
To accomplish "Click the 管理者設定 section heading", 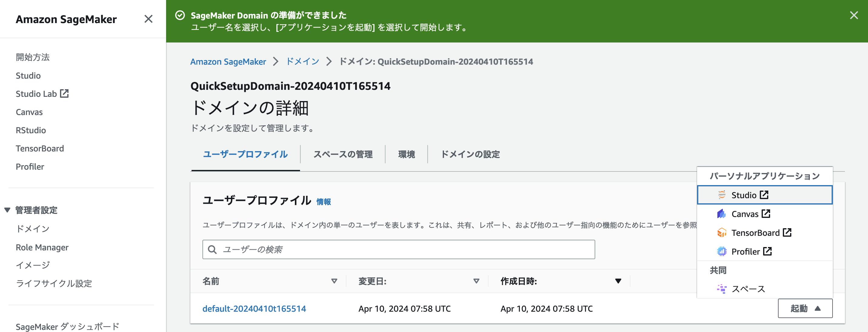I will click(36, 210).
